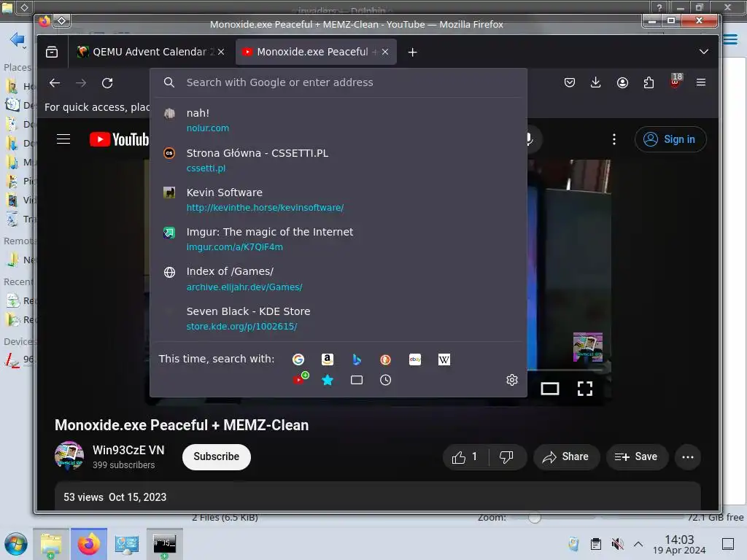Open nah! noiur.com suggestion
The width and height of the screenshot is (747, 560).
(338, 120)
